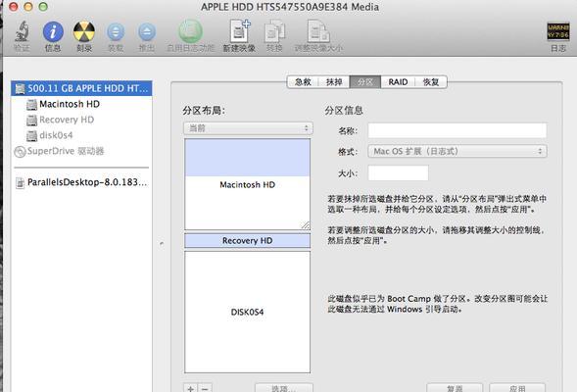Switch to the RAID tab

398,81
